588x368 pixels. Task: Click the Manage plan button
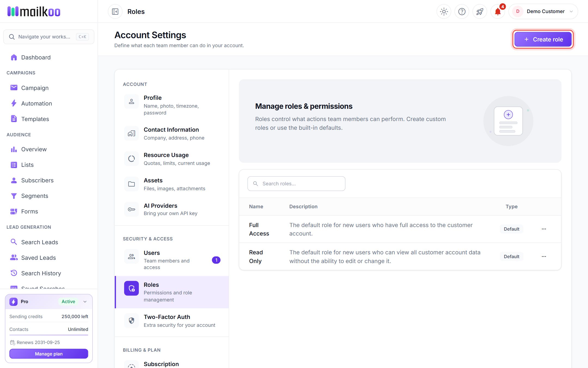point(49,354)
